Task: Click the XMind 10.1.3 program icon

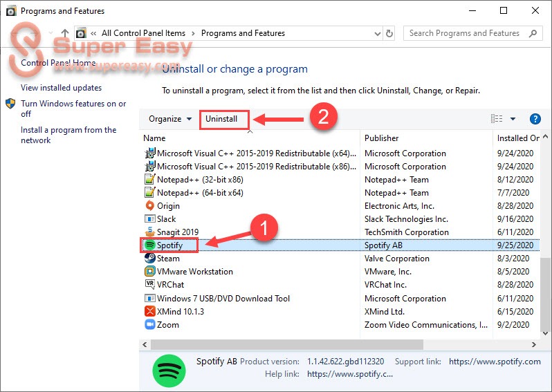Action: click(150, 311)
